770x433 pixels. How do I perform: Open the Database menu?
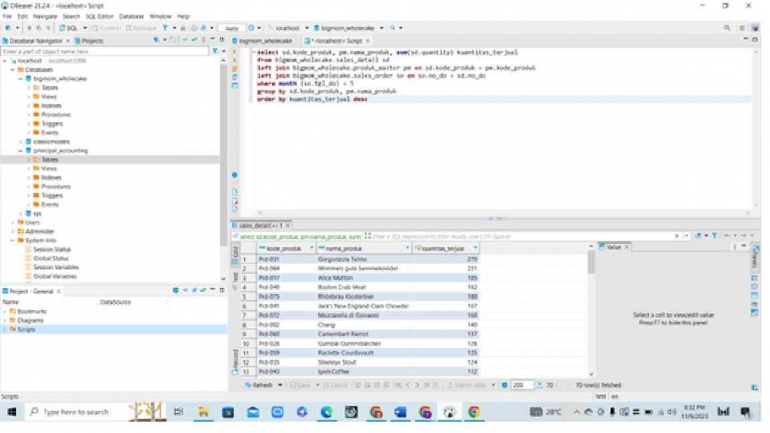tap(131, 16)
